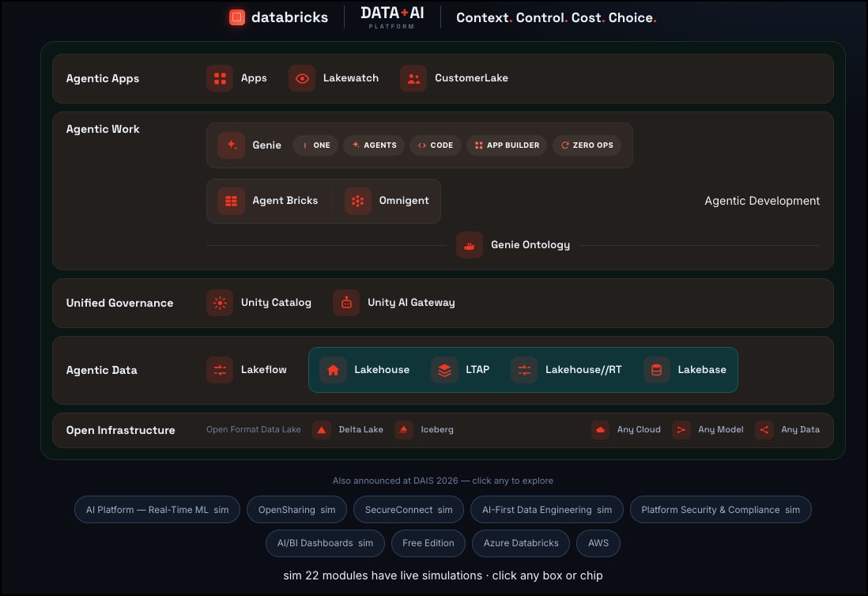Select the Lakehouse//RT icon
This screenshot has width=868, height=596.
click(524, 370)
